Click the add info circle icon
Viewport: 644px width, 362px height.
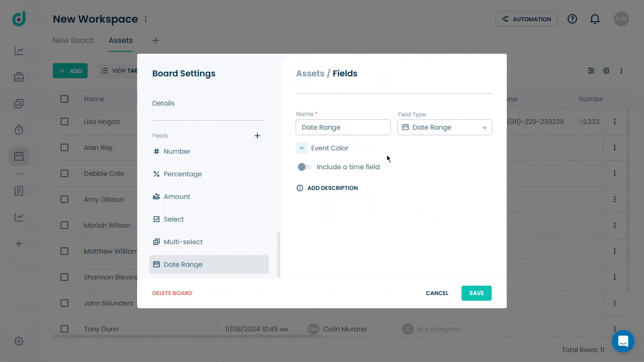click(299, 188)
